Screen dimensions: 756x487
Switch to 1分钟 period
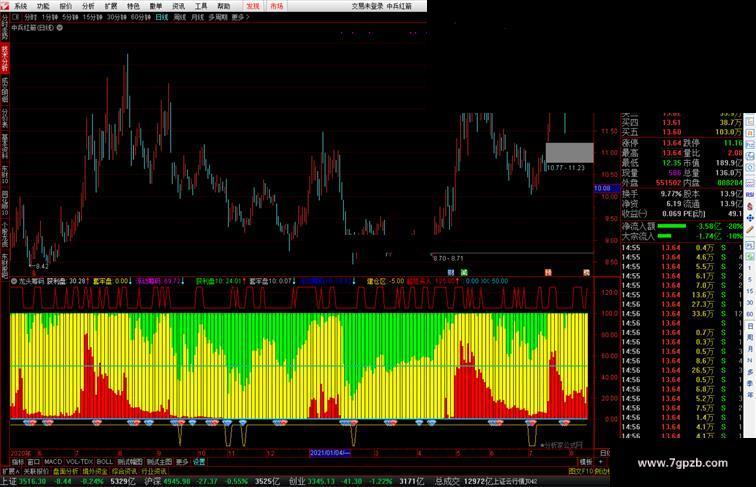pyautogui.click(x=50, y=17)
